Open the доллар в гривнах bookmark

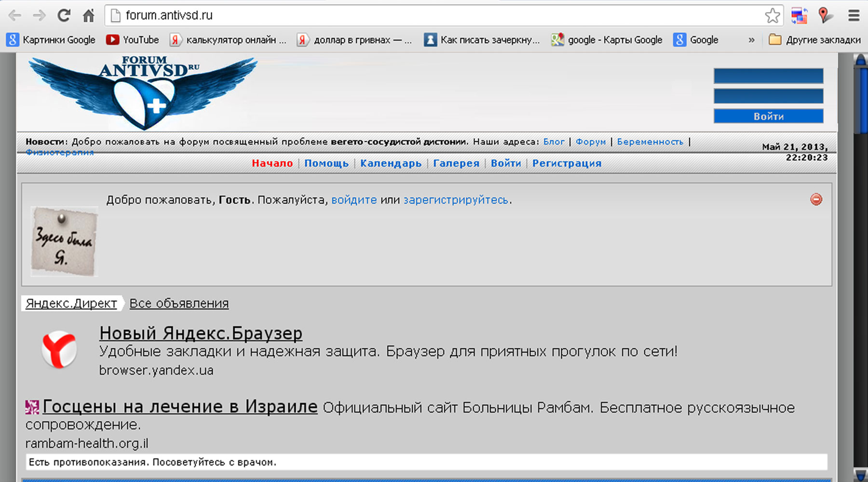[x=354, y=40]
